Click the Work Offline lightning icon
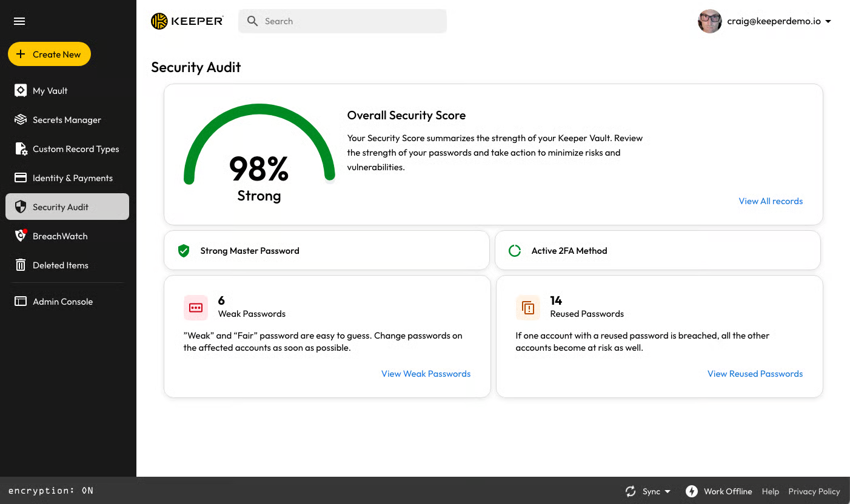The image size is (850, 504). (691, 491)
